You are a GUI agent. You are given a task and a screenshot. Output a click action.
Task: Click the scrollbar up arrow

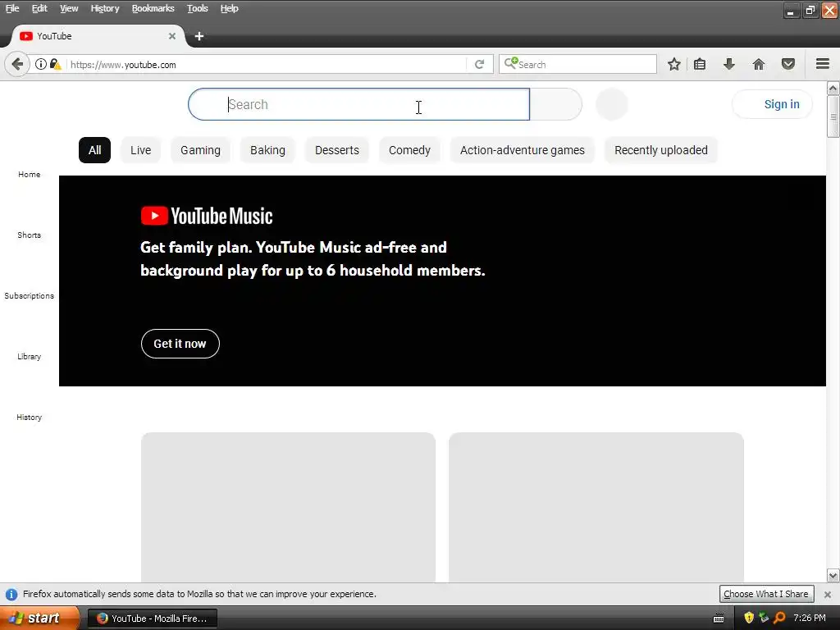pyautogui.click(x=833, y=88)
